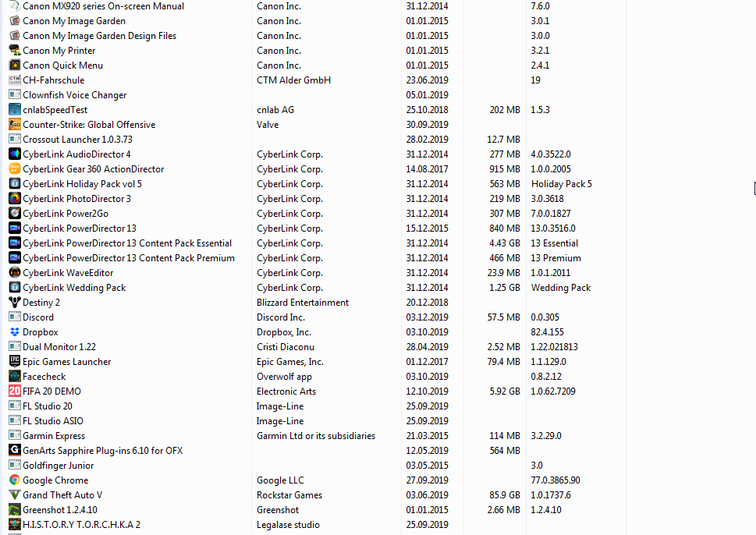
Task: Click publisher cnlab AG
Action: pyautogui.click(x=275, y=109)
